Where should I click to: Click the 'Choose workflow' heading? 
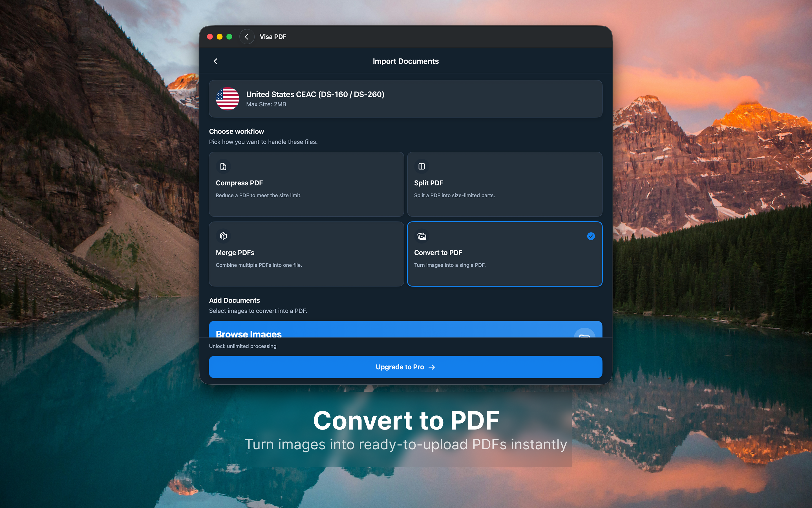(x=237, y=131)
